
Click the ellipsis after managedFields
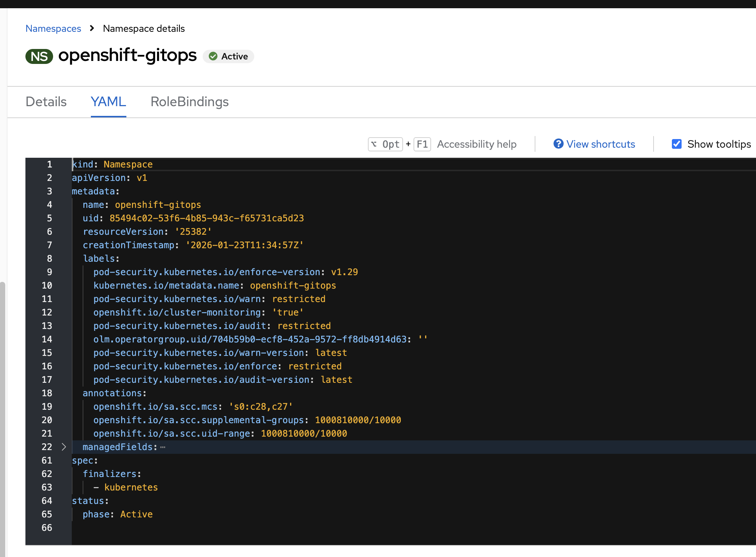click(163, 447)
